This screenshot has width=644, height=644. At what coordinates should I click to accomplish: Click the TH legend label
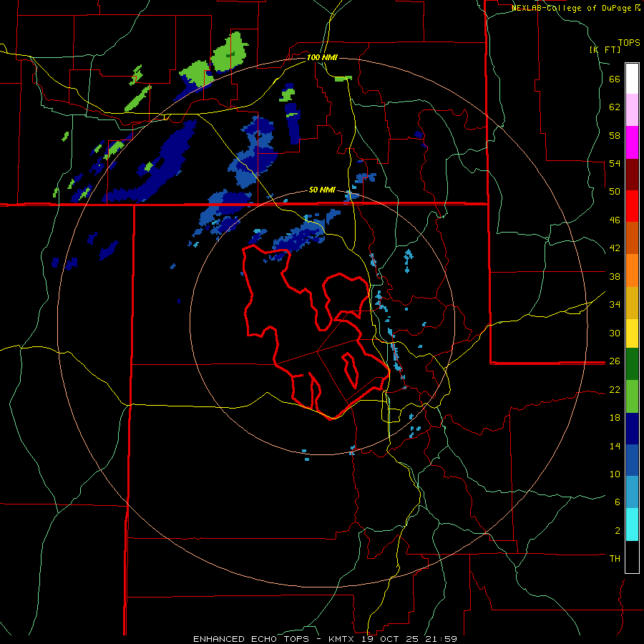[x=615, y=559]
